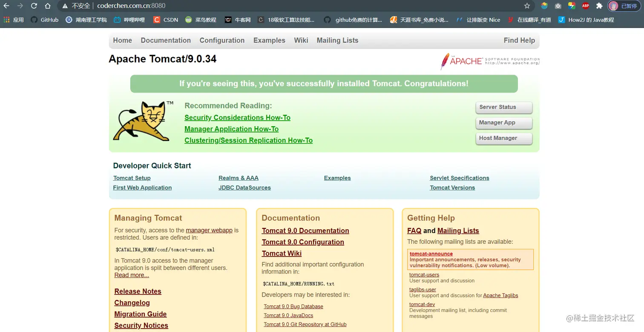Open Tomcat 9.0 Documentation link
Viewport: 644px width, 332px height.
305,231
